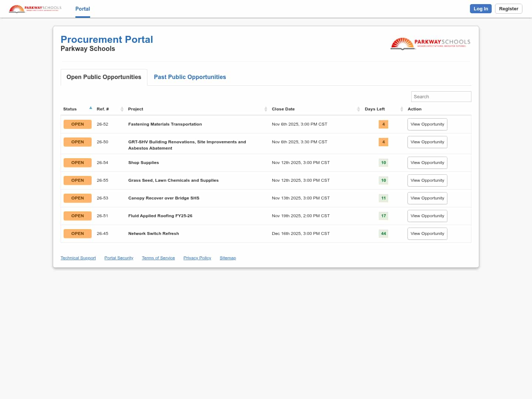This screenshot has height=399, width=532.
Task: Focus the Search input field
Action: coord(441,96)
